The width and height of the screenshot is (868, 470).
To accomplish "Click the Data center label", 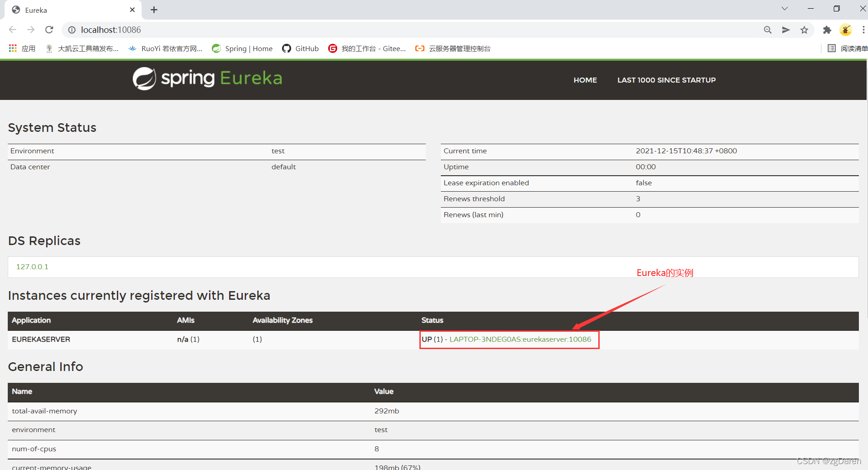I will pos(30,167).
